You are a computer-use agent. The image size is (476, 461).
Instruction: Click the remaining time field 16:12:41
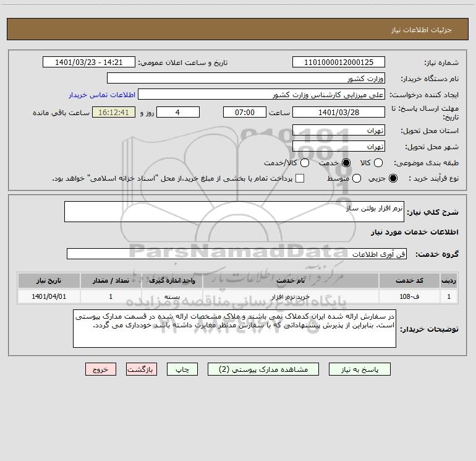click(x=114, y=112)
